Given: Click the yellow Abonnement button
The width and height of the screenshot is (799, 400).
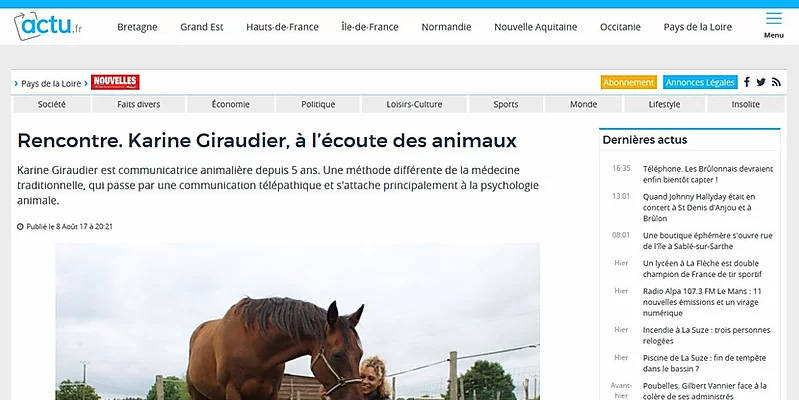Looking at the screenshot, I should click(x=629, y=82).
